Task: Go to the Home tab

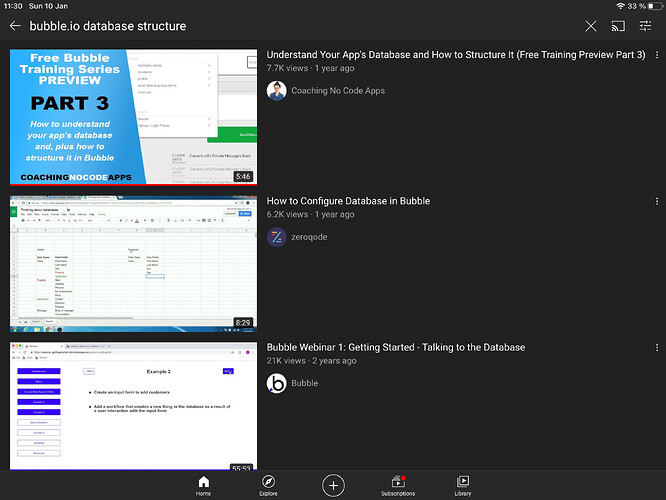Action: coord(203,486)
